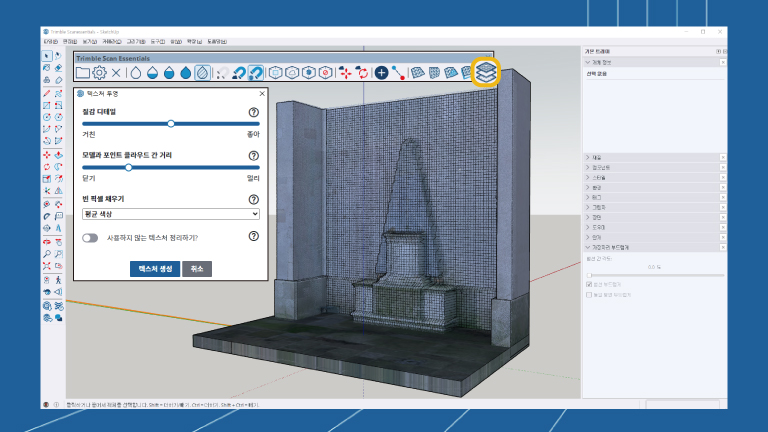Toggle the unused texture cleanup switch

coord(91,238)
